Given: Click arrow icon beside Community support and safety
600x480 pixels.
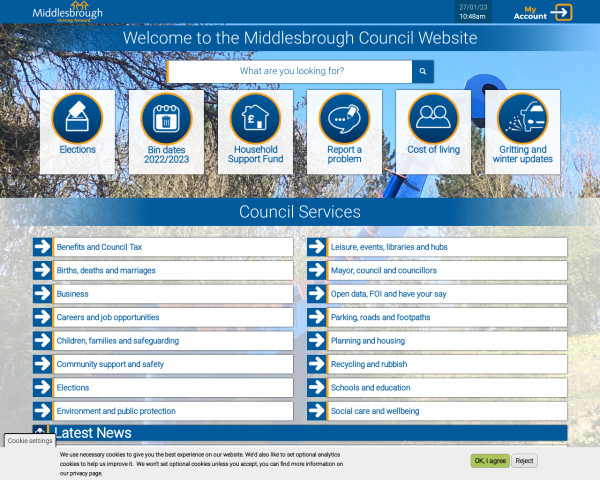Looking at the screenshot, I should click(42, 364).
